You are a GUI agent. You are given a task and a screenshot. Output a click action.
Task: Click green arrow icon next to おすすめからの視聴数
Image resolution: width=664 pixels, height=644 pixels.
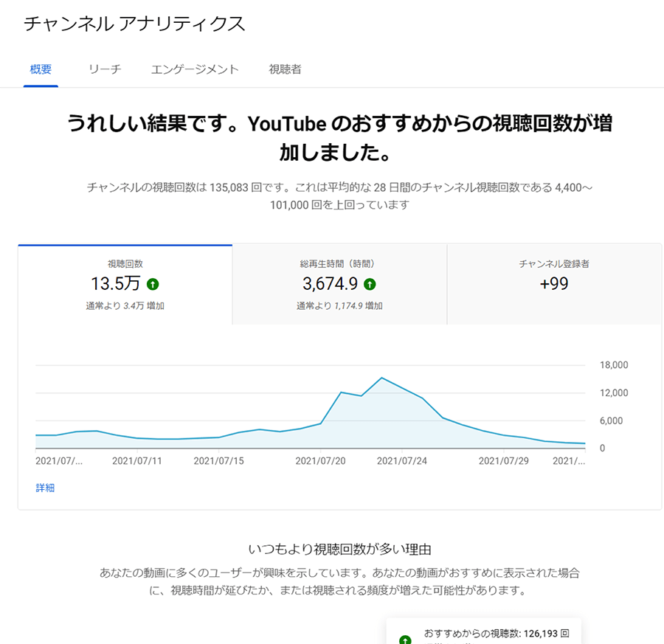(x=405, y=640)
